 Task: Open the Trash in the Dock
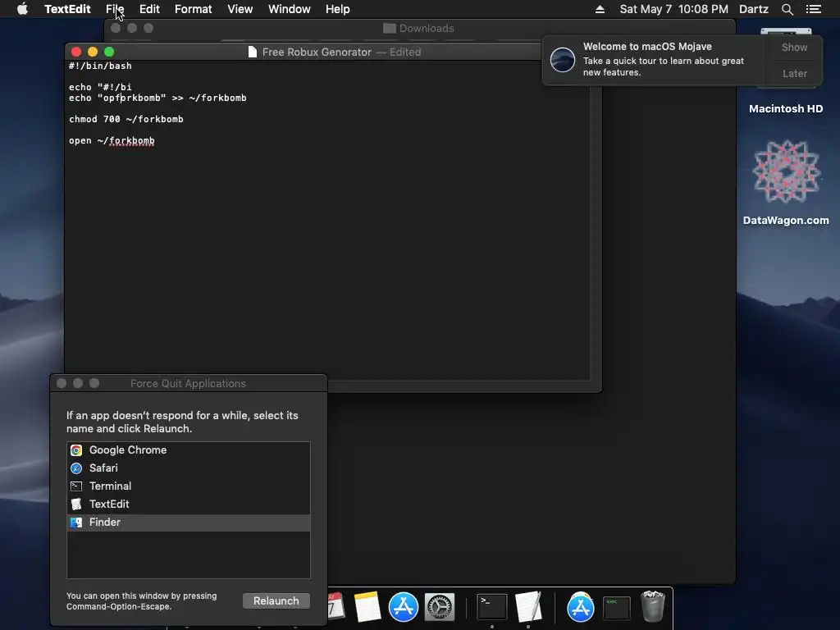click(653, 606)
